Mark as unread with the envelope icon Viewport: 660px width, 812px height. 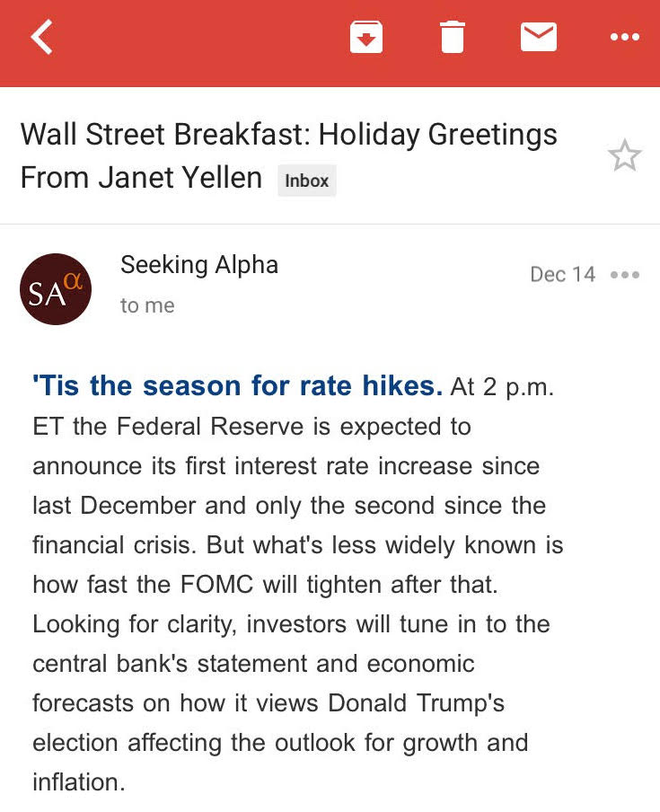(539, 37)
